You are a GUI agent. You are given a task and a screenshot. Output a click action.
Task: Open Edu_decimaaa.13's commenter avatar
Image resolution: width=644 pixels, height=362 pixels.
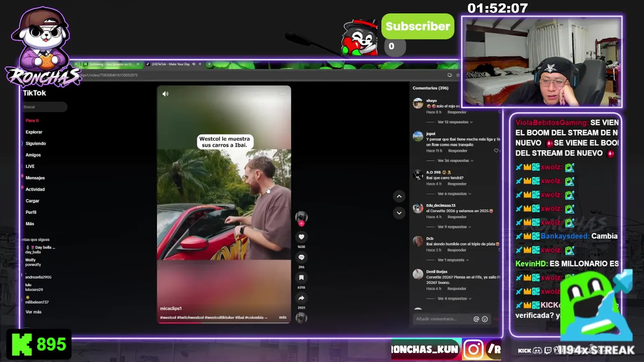point(418,208)
